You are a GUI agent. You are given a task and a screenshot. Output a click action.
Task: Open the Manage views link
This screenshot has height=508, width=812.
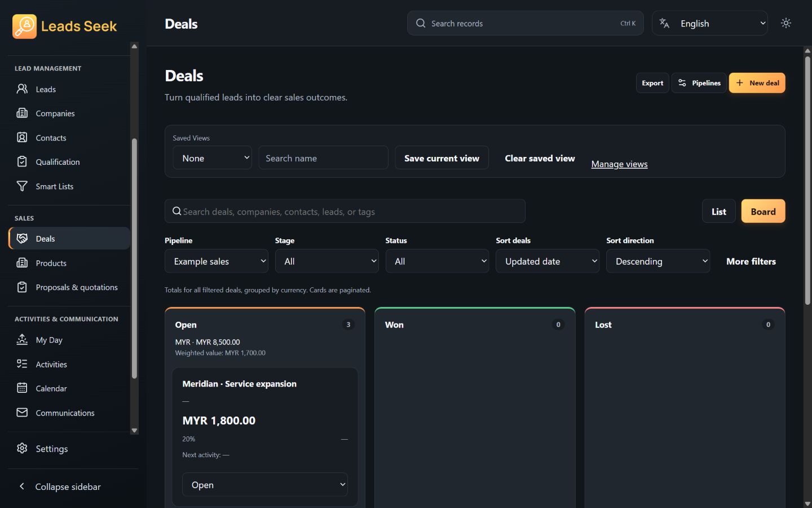(x=619, y=164)
